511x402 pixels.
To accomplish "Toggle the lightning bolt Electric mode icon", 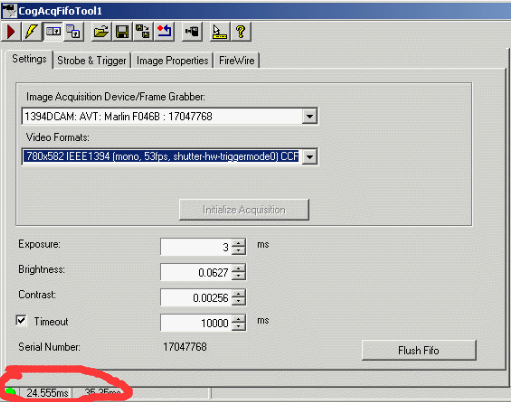I will 31,32.
